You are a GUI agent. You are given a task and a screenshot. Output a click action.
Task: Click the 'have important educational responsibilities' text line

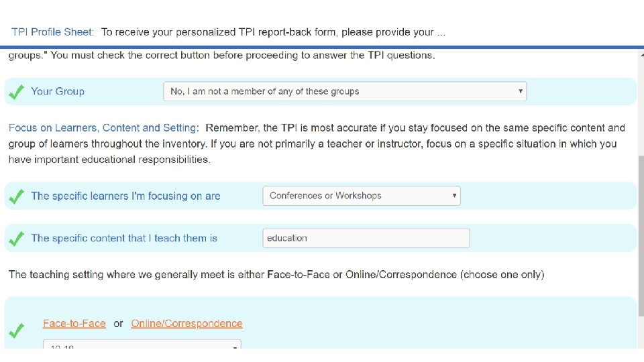click(109, 160)
